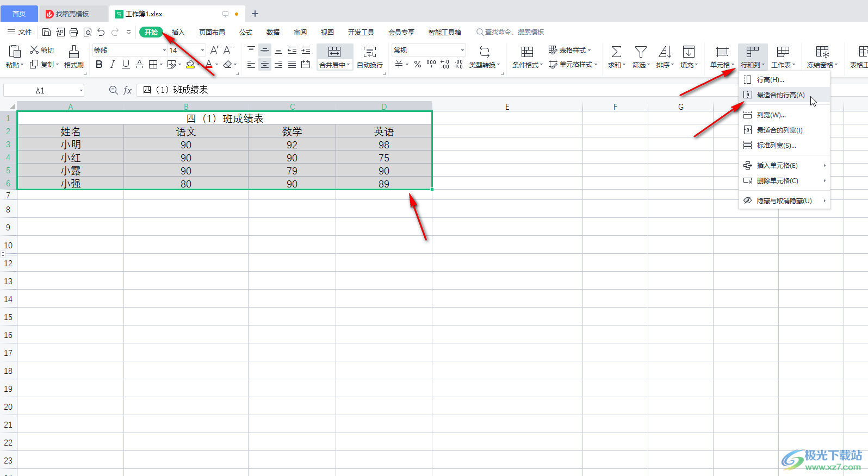Undo the last action
Viewport: 868px width, 476px height.
click(x=101, y=33)
